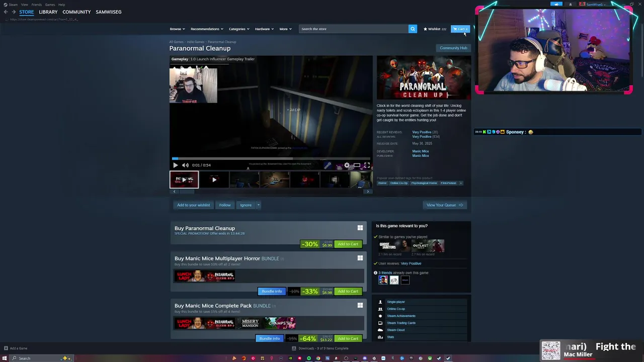Open second friend's avatar who owns game
This screenshot has height=362, width=644.
click(394, 280)
